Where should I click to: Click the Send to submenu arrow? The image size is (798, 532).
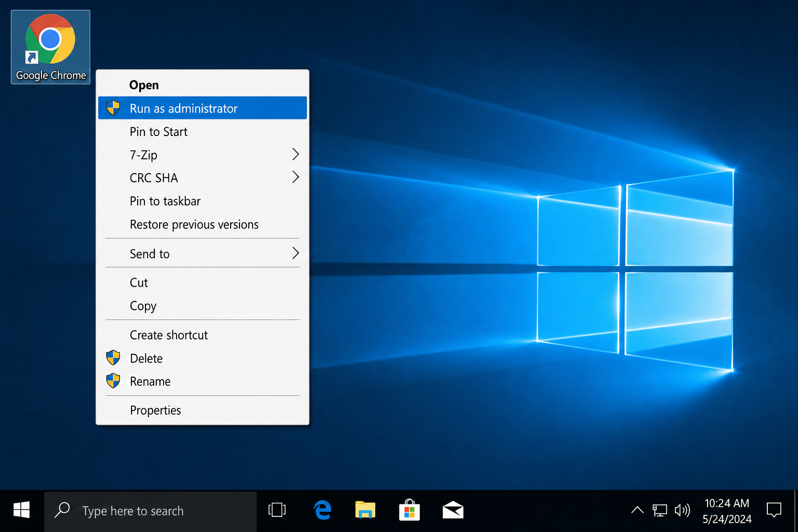[x=296, y=253]
